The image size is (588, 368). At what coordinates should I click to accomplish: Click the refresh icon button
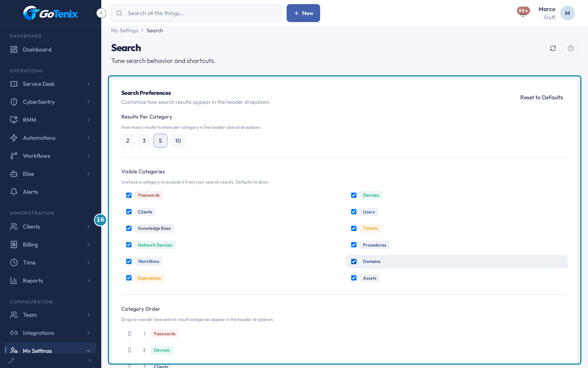553,48
